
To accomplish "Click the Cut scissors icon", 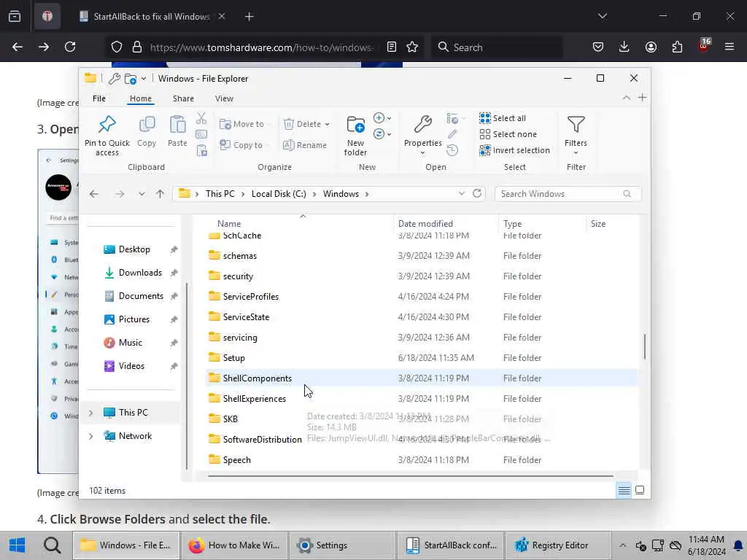I will pyautogui.click(x=201, y=118).
